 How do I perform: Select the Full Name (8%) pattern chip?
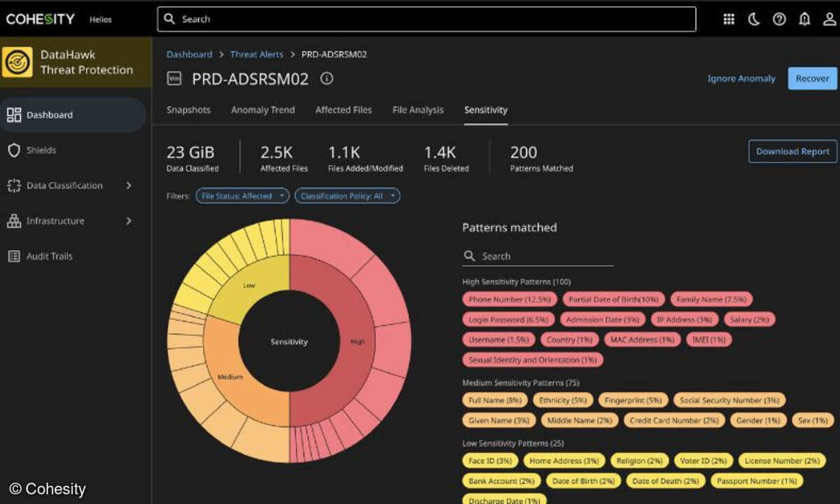click(x=495, y=400)
